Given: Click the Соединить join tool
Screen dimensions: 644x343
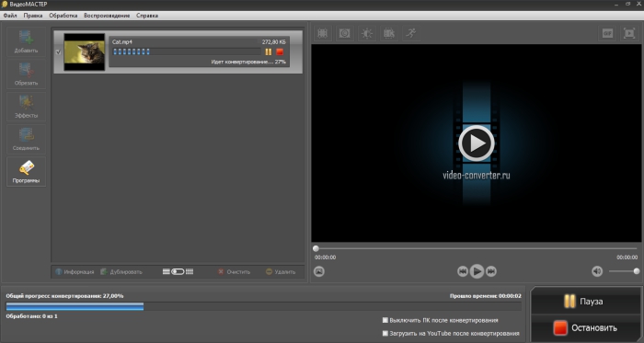Looking at the screenshot, I should coord(27,139).
